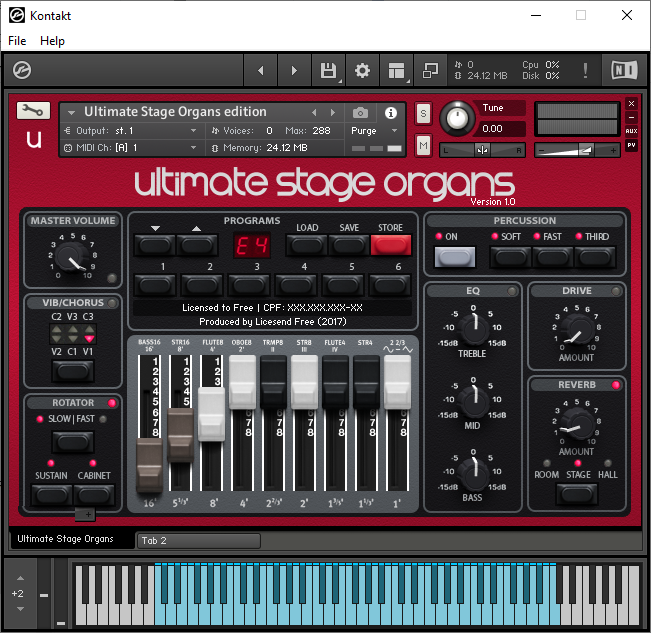The width and height of the screenshot is (651, 633).
Task: Solo the instrument with S button
Action: pos(423,113)
